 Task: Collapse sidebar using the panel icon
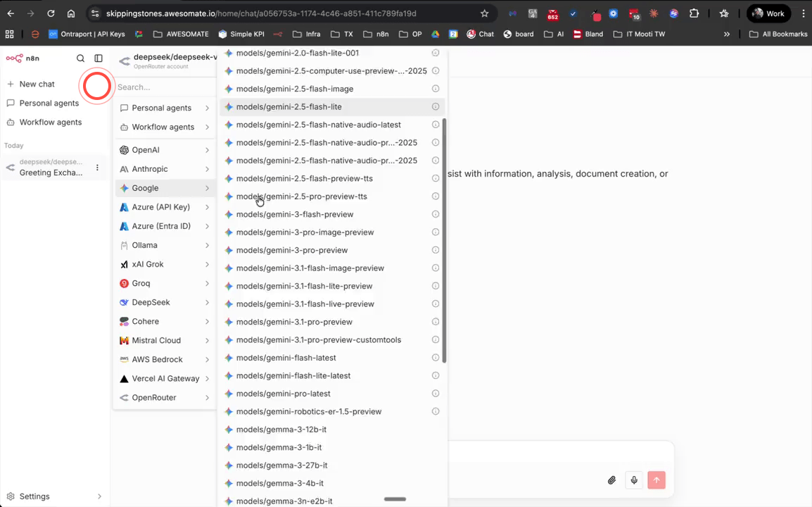[x=99, y=58]
